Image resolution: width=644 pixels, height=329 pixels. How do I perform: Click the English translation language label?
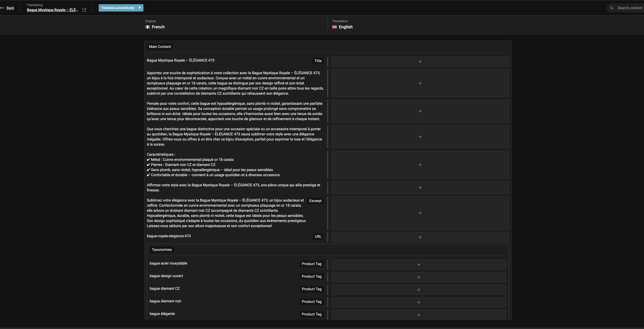(x=346, y=27)
